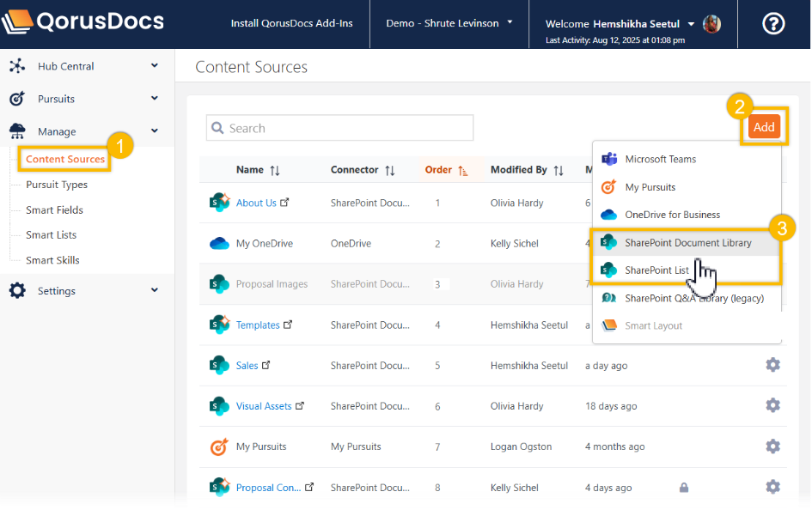This screenshot has height=510, width=812.
Task: Click the lock icon on Proposal Con row
Action: point(684,488)
